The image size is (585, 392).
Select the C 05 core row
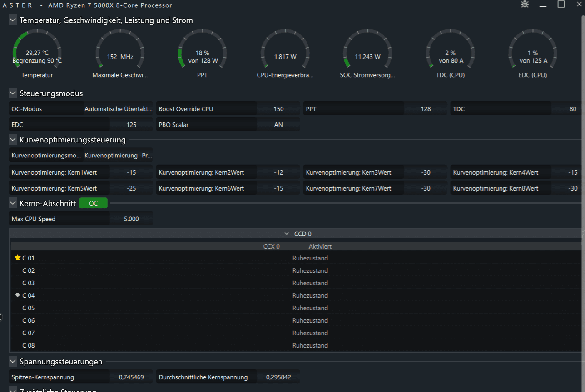click(296, 308)
